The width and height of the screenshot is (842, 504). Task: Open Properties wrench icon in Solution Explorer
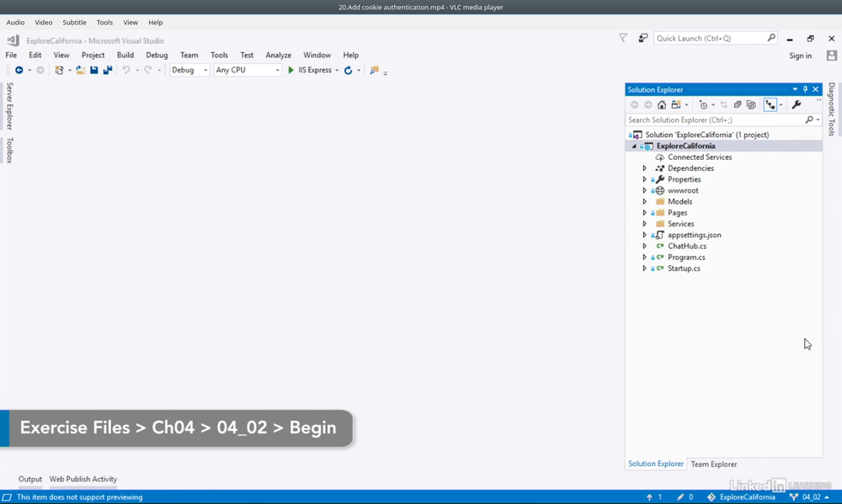(797, 104)
